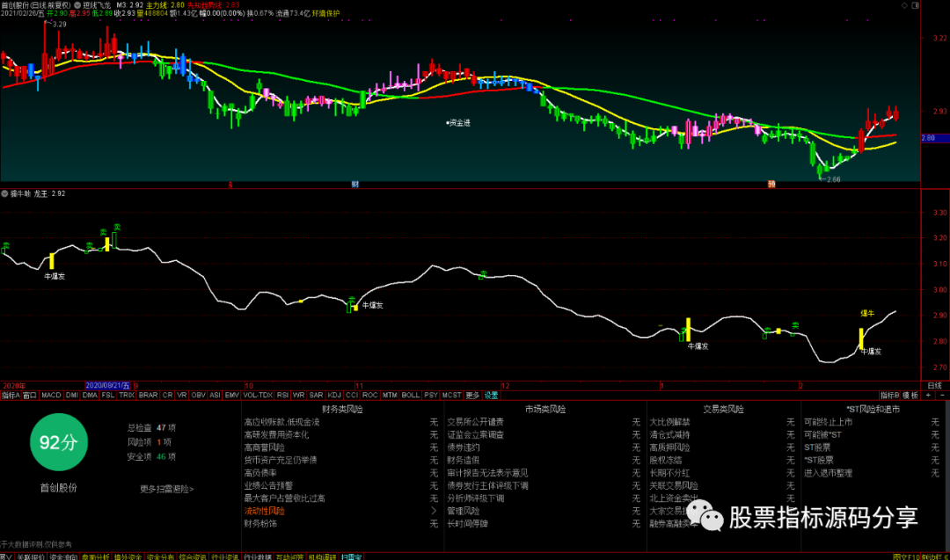The height and width of the screenshot is (560, 950).
Task: Click the green 92分 score circle
Action: (59, 442)
